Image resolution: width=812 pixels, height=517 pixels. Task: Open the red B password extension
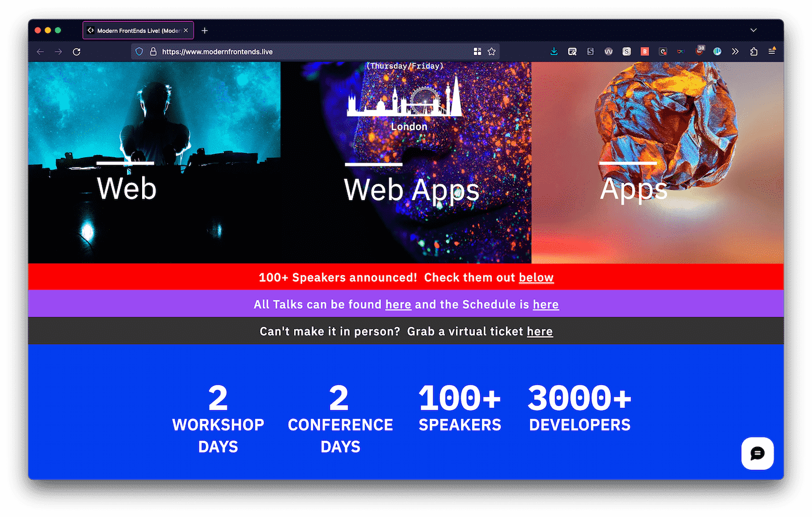pyautogui.click(x=645, y=51)
